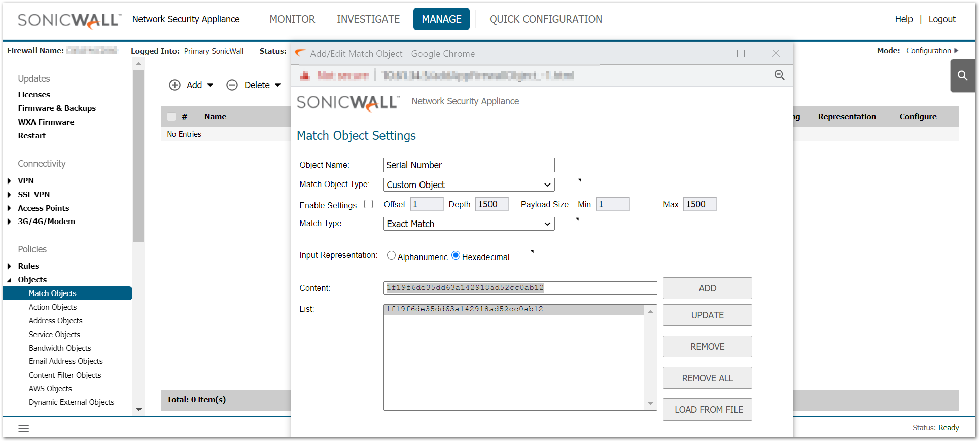Screen dimensions: 980x442
Task: Open AWS Objects in the sidebar
Action: pyautogui.click(x=50, y=389)
